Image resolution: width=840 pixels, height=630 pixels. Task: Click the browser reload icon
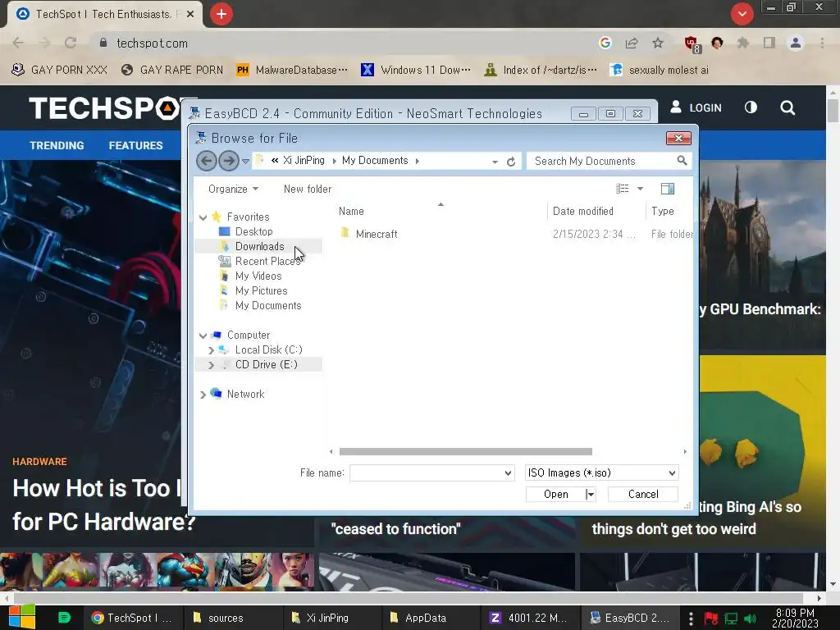point(71,43)
